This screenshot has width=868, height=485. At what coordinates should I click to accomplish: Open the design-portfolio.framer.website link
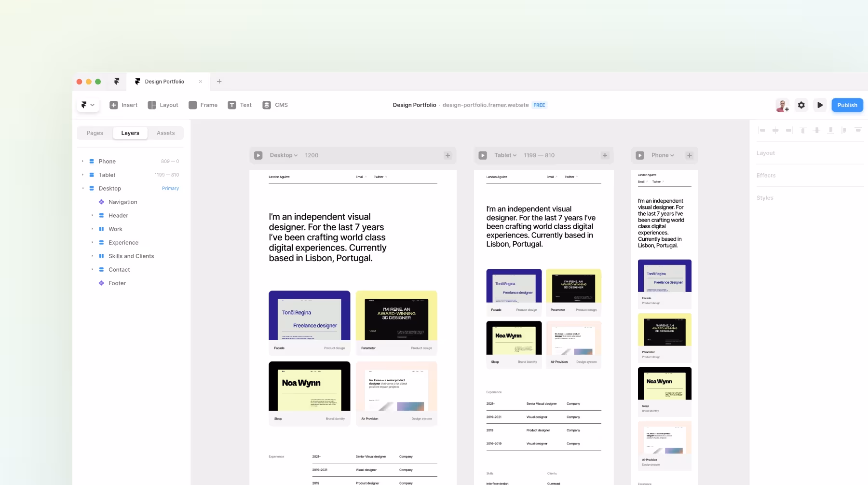tap(485, 105)
